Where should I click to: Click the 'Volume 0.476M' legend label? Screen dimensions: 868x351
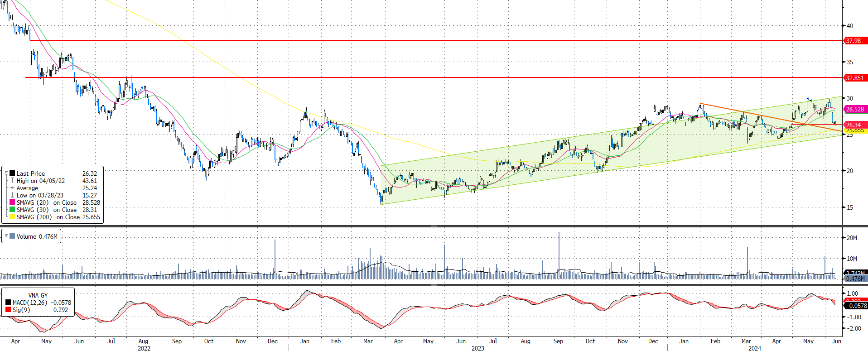point(37,236)
